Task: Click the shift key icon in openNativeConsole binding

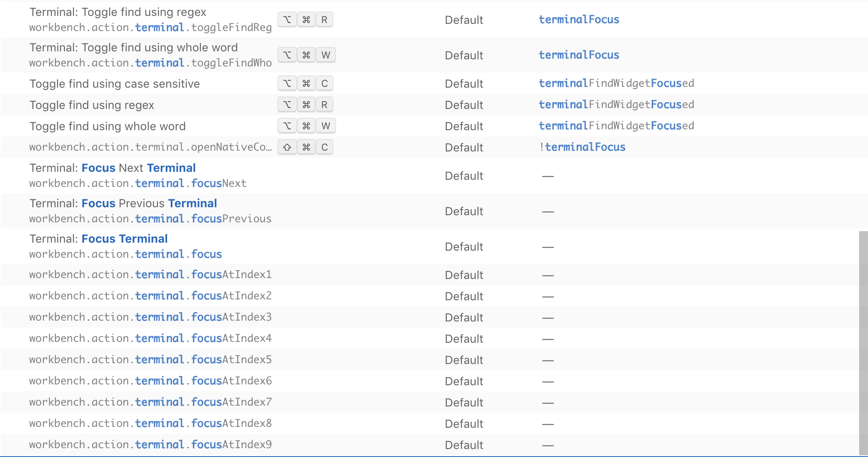Action: point(287,147)
